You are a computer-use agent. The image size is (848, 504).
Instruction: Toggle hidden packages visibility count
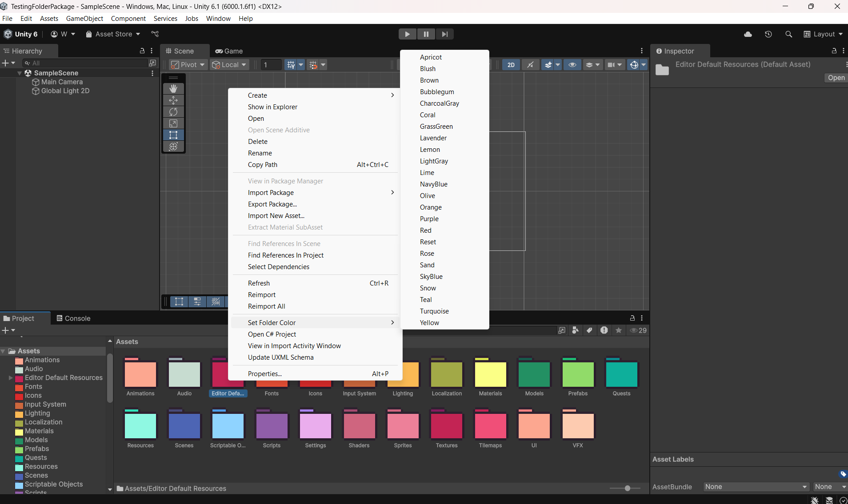(x=638, y=330)
